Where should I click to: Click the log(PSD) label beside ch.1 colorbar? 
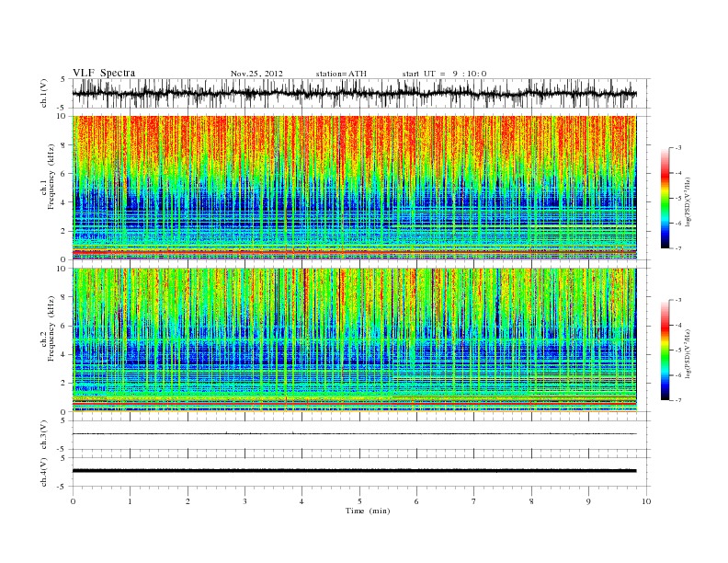(x=688, y=201)
